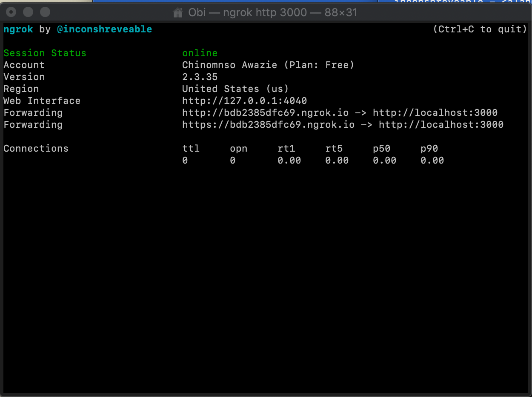532x397 pixels.
Task: Click the Connections label
Action: coord(36,148)
